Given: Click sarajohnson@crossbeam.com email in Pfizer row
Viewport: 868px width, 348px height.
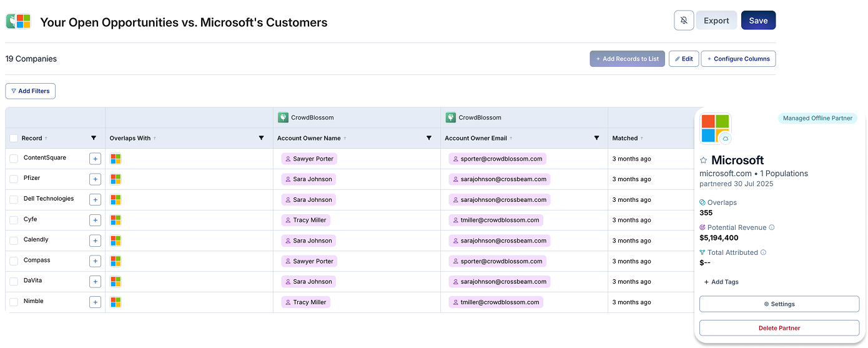Looking at the screenshot, I should (499, 179).
